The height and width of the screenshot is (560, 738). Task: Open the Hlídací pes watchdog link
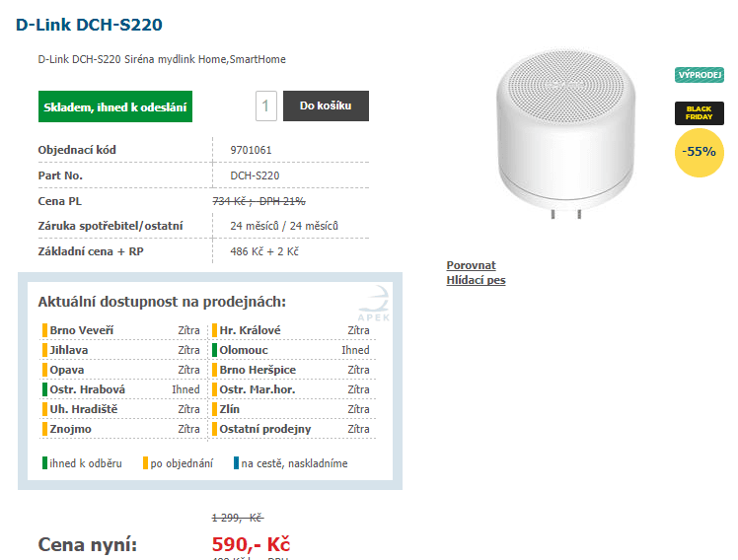(476, 280)
